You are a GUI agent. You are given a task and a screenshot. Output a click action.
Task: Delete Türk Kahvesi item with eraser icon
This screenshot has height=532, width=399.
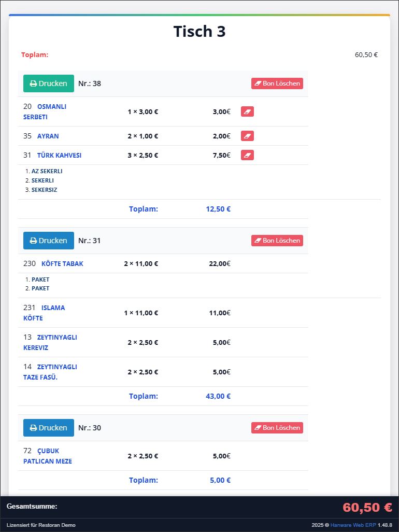247,155
